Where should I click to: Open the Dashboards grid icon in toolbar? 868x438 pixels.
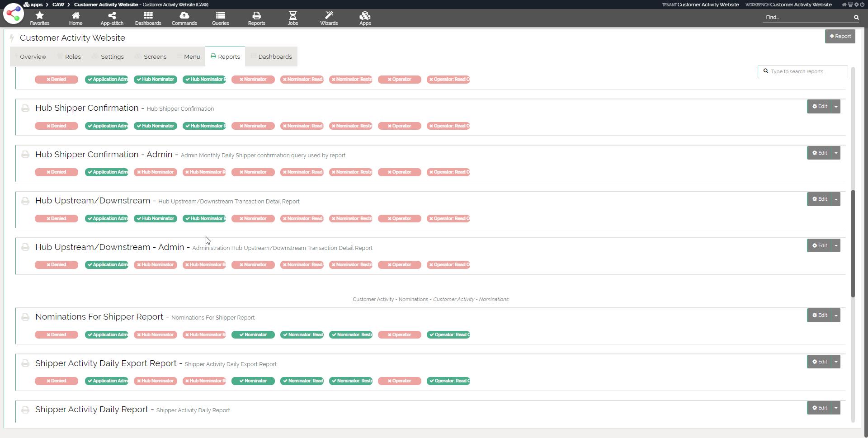pos(148,18)
